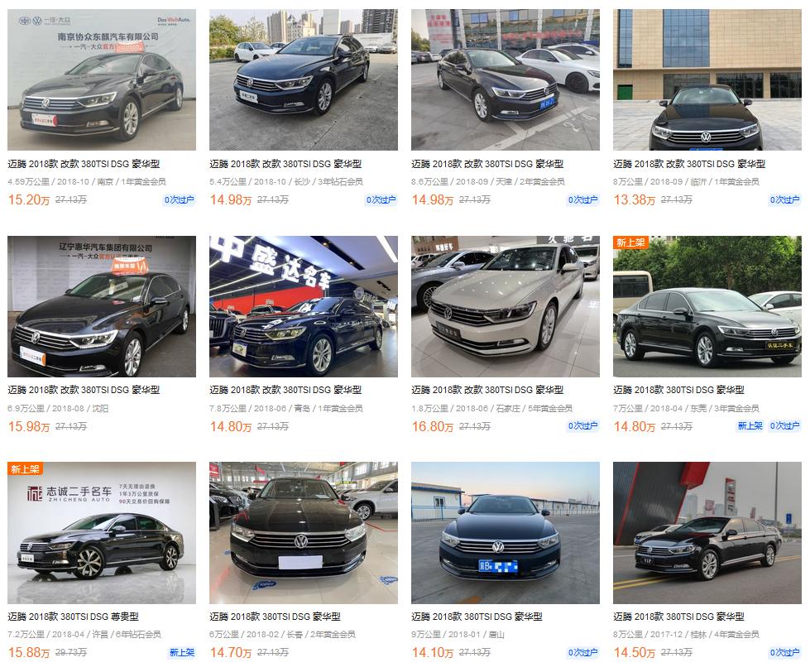
Task: Click the 0次过户 tag on the 16.80万 listing
Action: click(x=582, y=426)
